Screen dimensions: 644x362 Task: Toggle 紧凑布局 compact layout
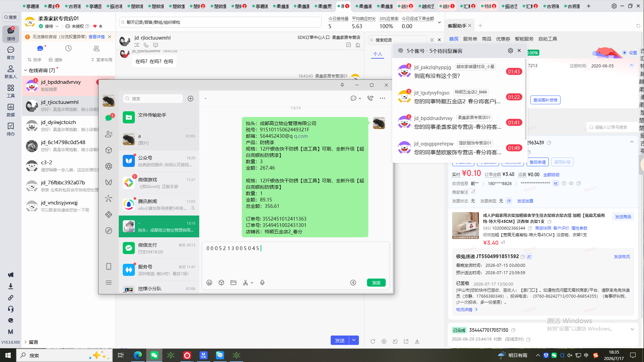[x=102, y=60]
